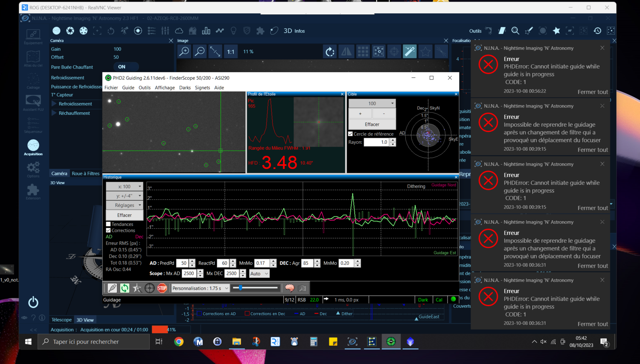The height and width of the screenshot is (364, 640).
Task: Open the Options gear in N.I.N.A. sidebar
Action: coord(33,169)
